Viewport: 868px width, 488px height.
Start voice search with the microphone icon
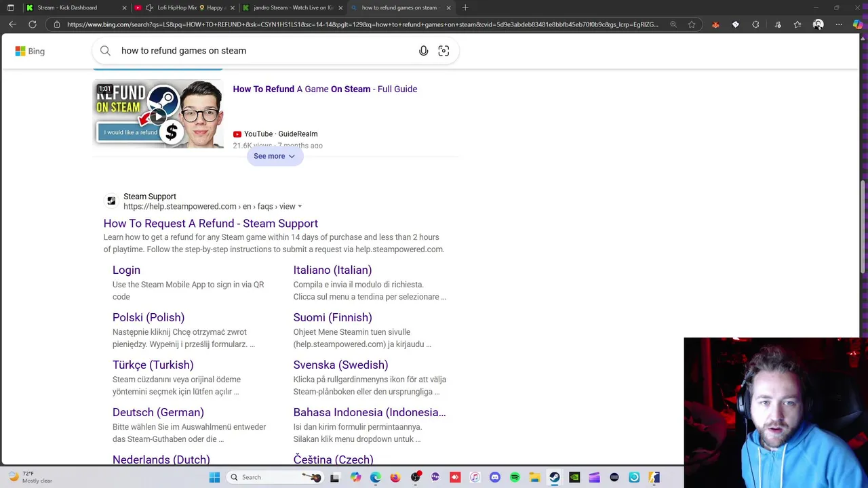click(424, 51)
